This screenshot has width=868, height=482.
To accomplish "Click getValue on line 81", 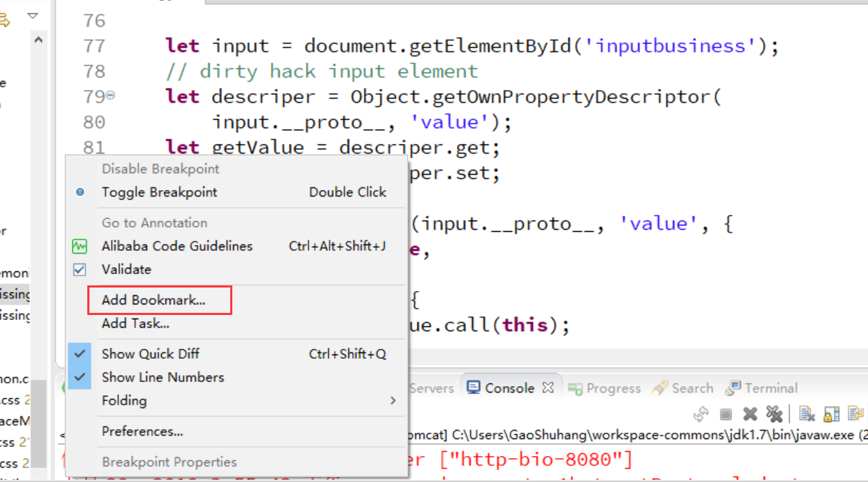I will (x=258, y=148).
